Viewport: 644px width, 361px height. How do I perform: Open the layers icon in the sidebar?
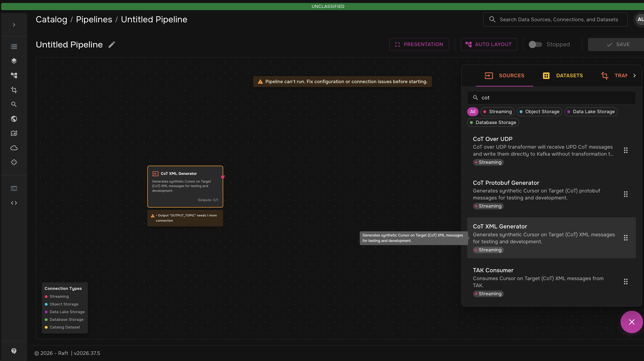(14, 61)
